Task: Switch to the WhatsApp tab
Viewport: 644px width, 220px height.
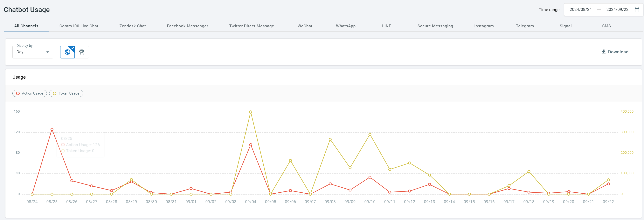Action: [x=345, y=26]
